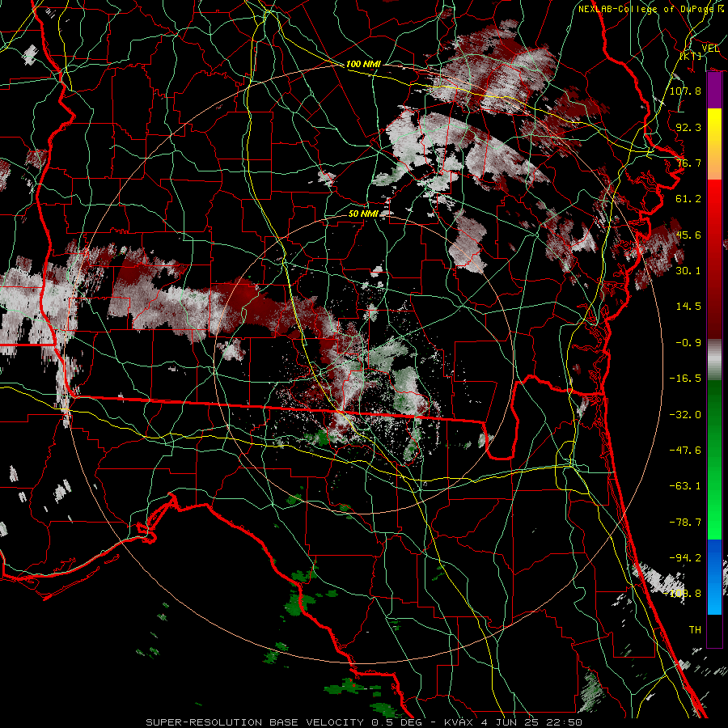Click the 76.7 knot legend value
Screen dimensions: 728x728
point(688,163)
